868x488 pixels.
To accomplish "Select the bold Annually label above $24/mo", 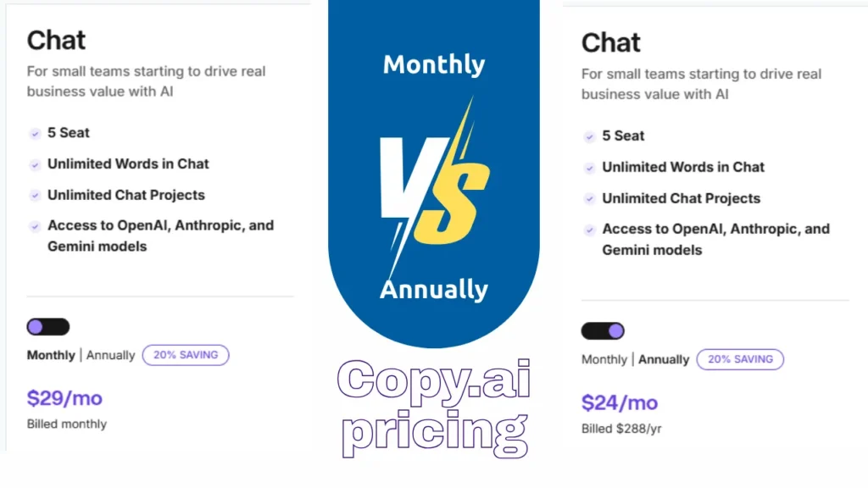I will (664, 359).
